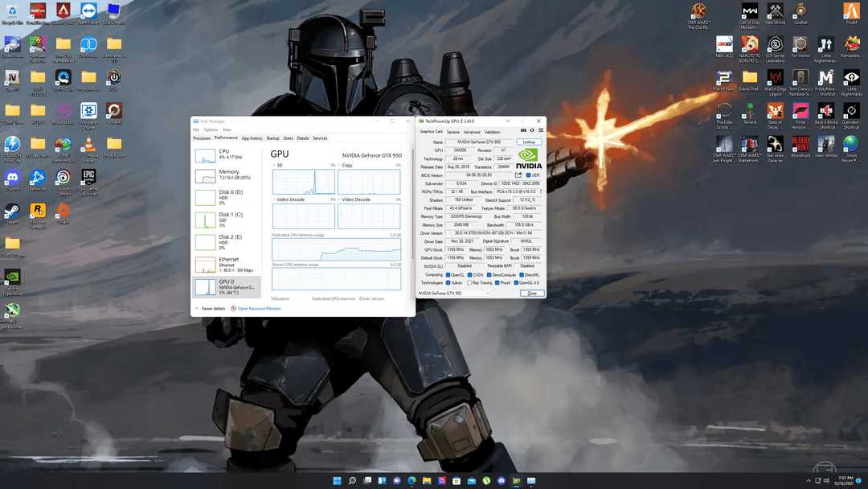The height and width of the screenshot is (489, 868).
Task: Switch to the Sensors tab in GPU-Z
Action: coord(452,132)
